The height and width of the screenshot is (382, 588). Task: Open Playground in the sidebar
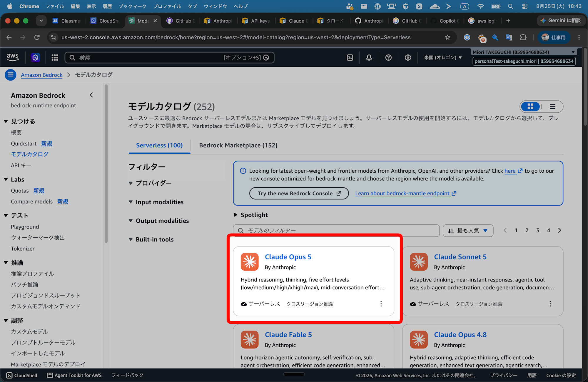click(25, 227)
